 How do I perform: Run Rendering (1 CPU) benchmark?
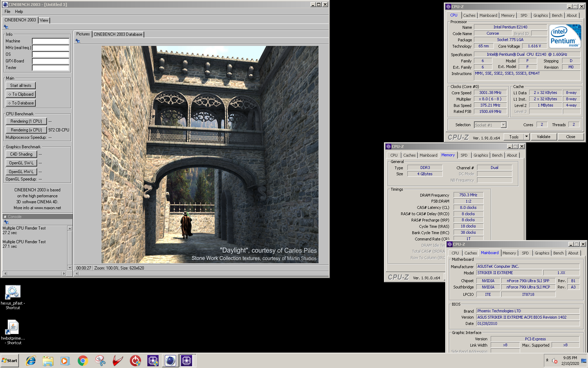[26, 121]
